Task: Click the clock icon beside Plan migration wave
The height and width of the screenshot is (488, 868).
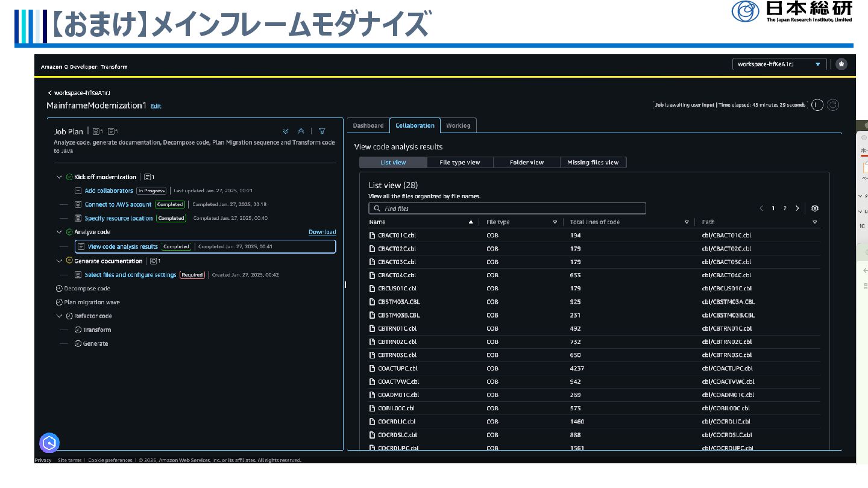Action: click(59, 302)
